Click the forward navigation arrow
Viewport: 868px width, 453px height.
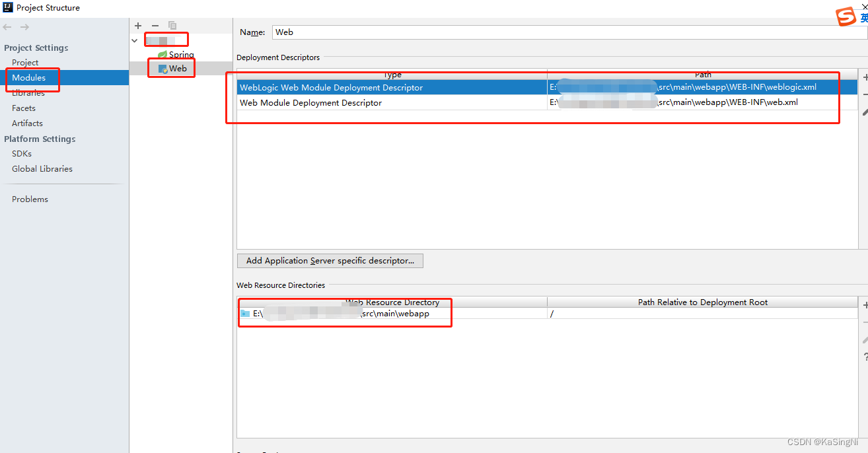pyautogui.click(x=24, y=26)
